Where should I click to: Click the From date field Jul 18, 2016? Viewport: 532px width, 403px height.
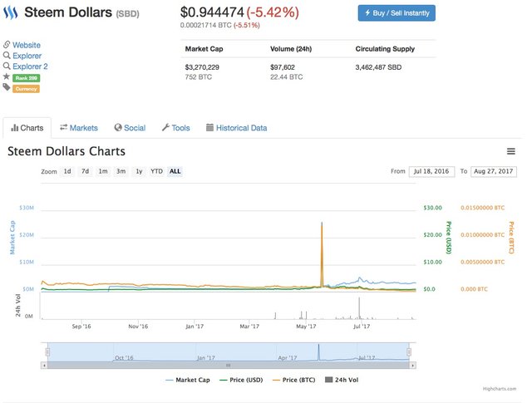point(431,171)
